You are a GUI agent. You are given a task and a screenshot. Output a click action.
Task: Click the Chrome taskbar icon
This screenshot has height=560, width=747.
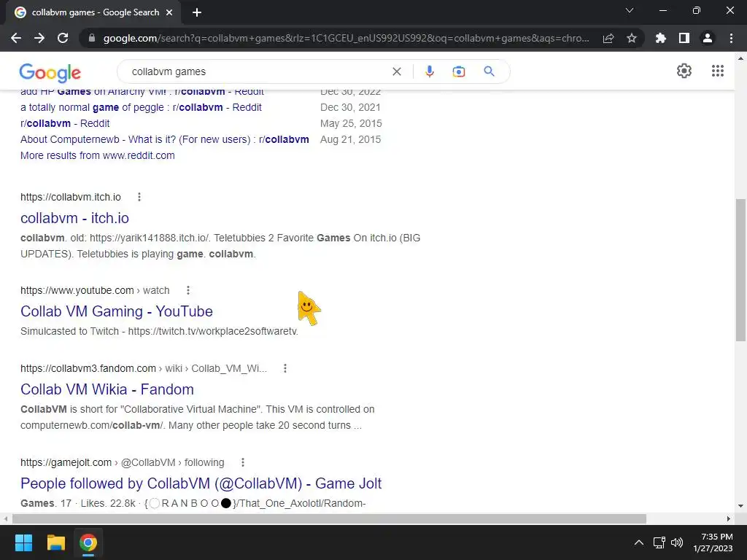[x=88, y=542]
